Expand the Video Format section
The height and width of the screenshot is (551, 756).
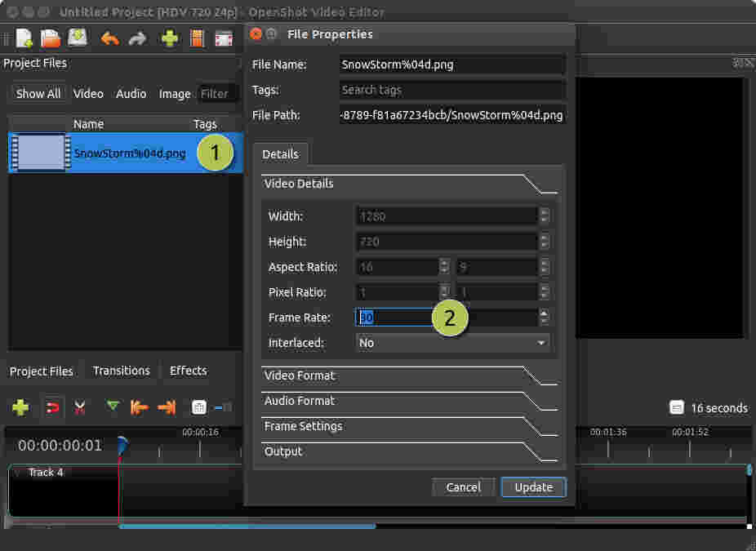300,375
